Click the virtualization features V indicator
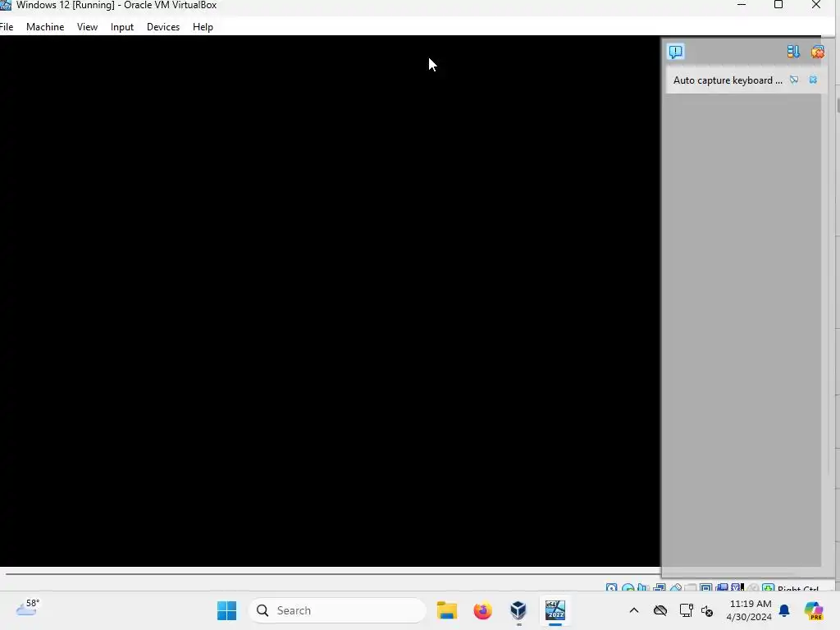Viewport: 840px width, 630px height. click(737, 587)
